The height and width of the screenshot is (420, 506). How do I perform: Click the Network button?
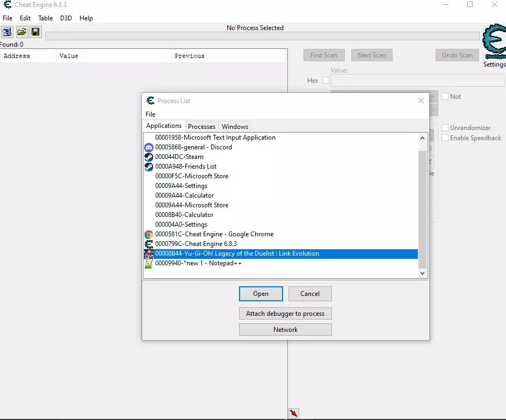pyautogui.click(x=285, y=330)
